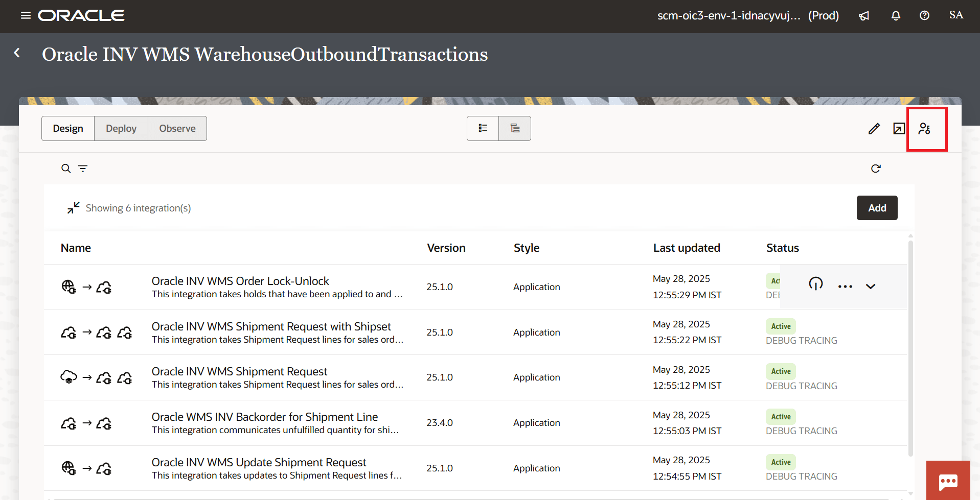The image size is (980, 500).
Task: Switch to the Deploy tab
Action: (x=121, y=128)
